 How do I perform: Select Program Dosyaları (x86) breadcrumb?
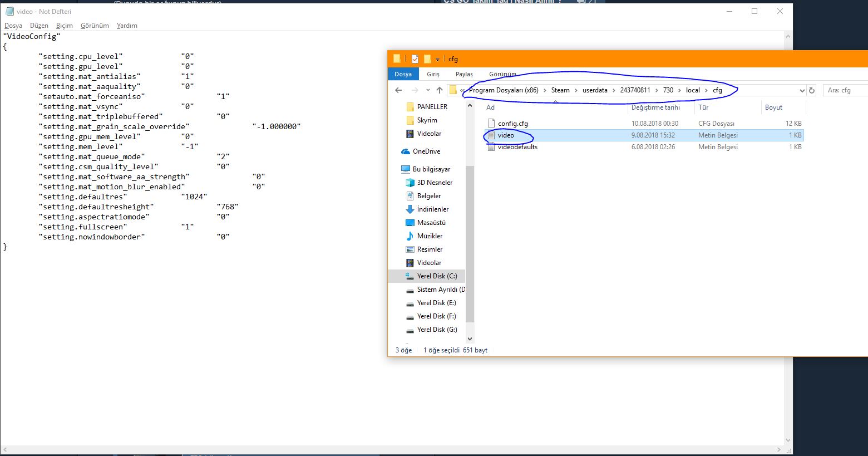pyautogui.click(x=504, y=90)
